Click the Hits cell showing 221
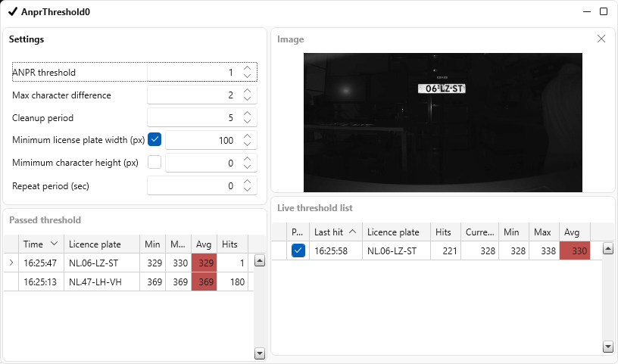The height and width of the screenshot is (364, 618). click(x=445, y=250)
